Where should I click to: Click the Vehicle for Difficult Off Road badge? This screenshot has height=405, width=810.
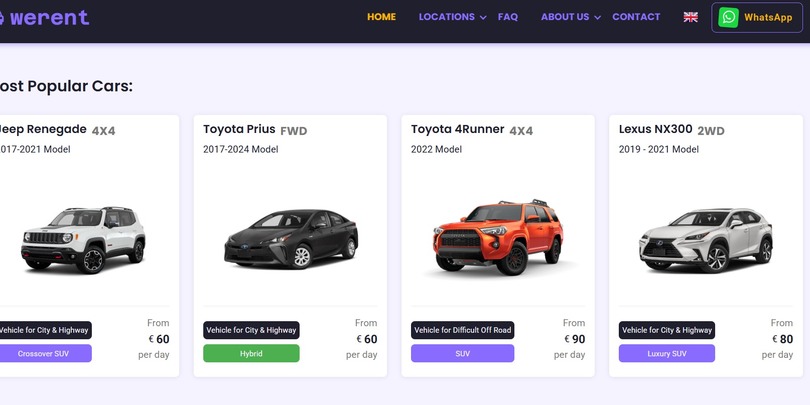point(462,330)
